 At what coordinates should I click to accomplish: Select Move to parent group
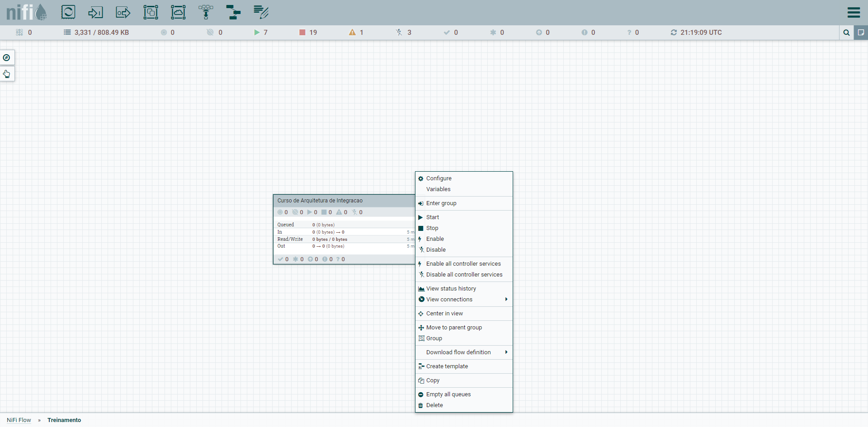464,328
